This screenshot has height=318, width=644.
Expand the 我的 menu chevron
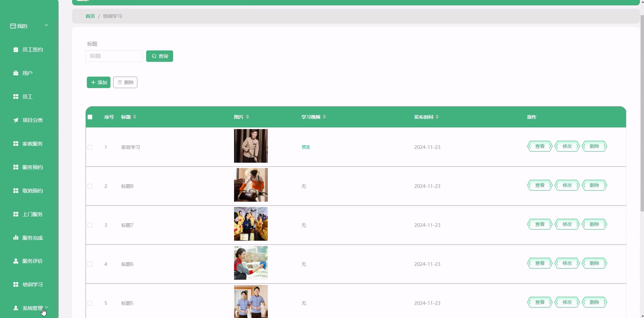[x=46, y=25]
